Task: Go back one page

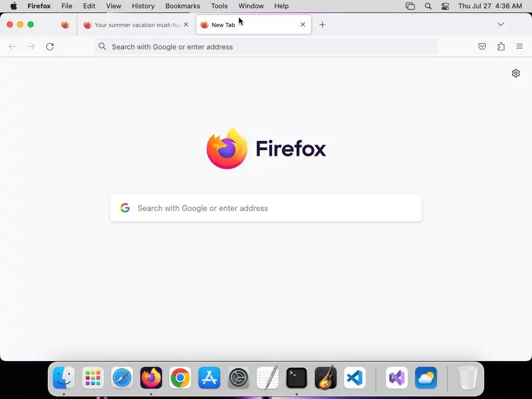Action: coord(12,46)
